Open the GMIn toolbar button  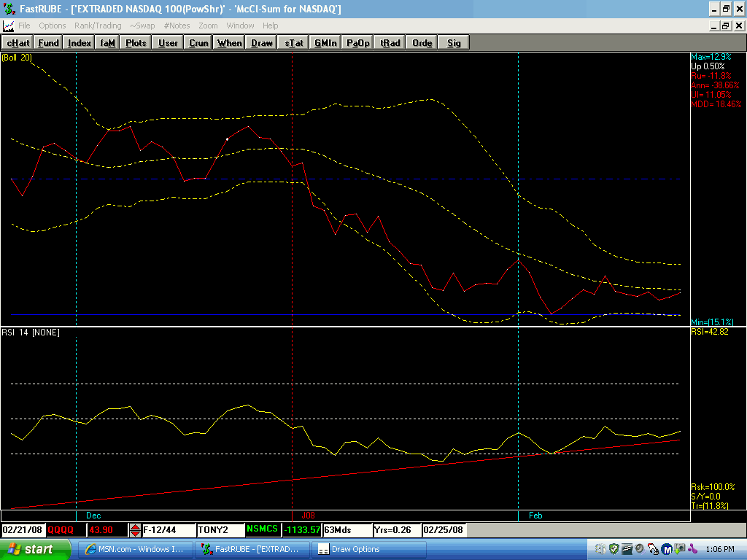coord(325,43)
